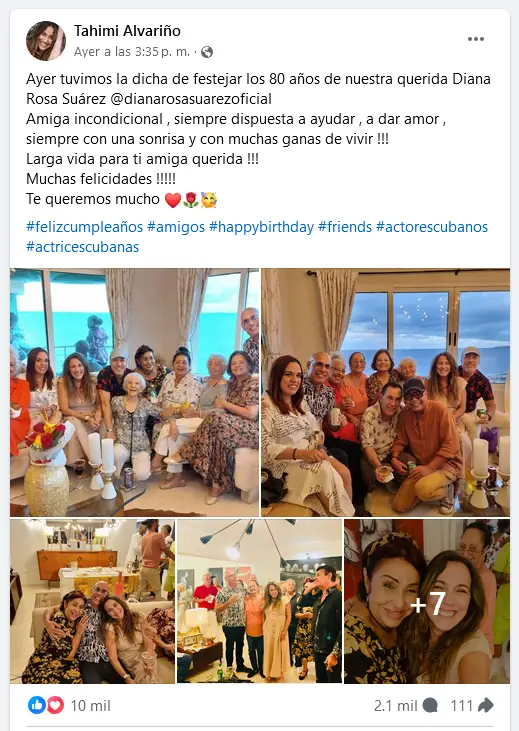Open the first group photo by the ocean window
The image size is (519, 731).
click(x=134, y=393)
